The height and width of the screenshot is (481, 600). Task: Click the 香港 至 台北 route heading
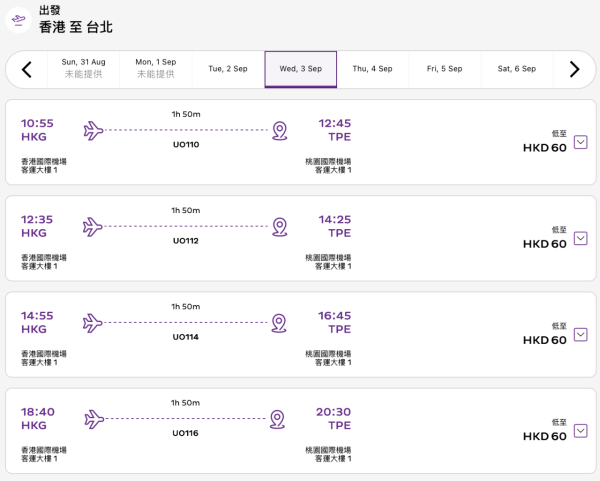coord(76,27)
